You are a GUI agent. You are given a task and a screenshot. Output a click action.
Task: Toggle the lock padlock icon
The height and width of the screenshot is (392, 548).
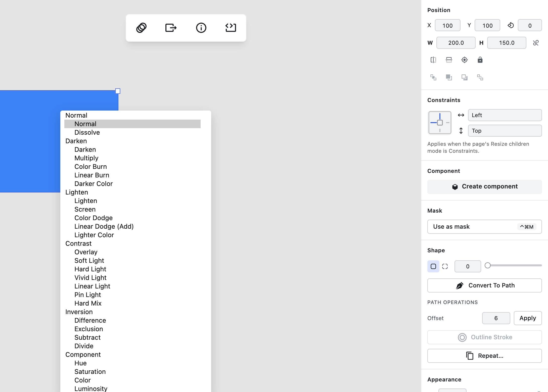point(480,60)
